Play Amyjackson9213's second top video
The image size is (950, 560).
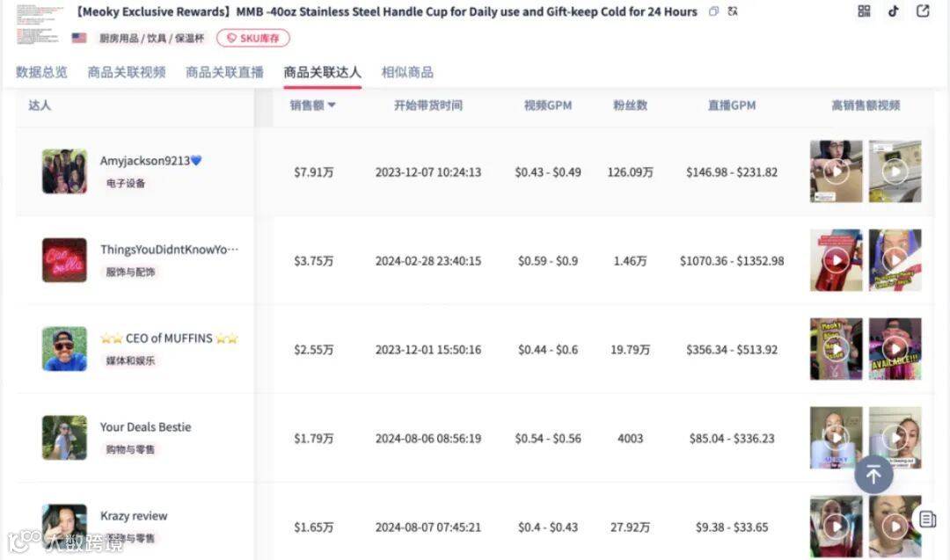pyautogui.click(x=895, y=171)
